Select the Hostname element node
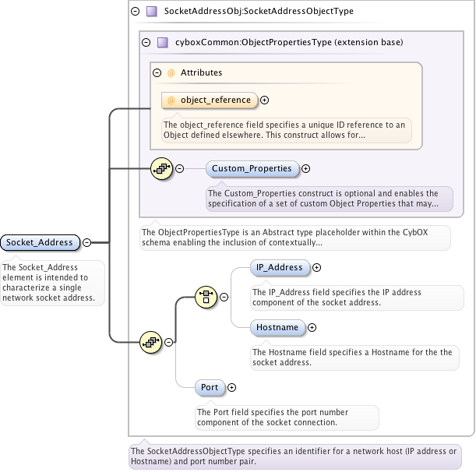Screen dimensions: 476x472 pos(277,328)
